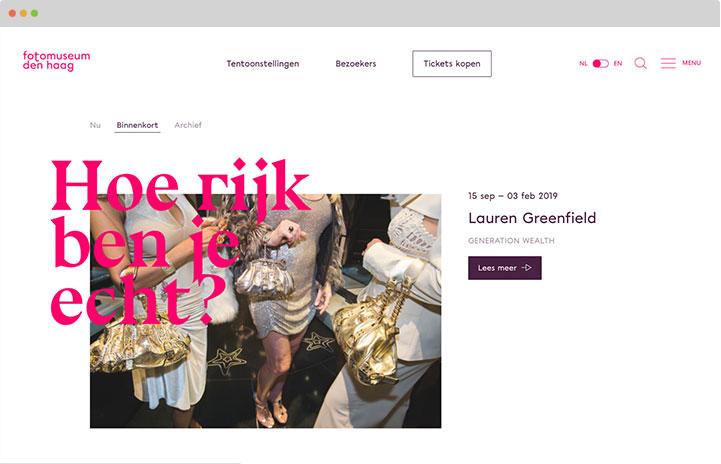Click the Lees meer button
The image size is (721, 464).
(x=504, y=268)
